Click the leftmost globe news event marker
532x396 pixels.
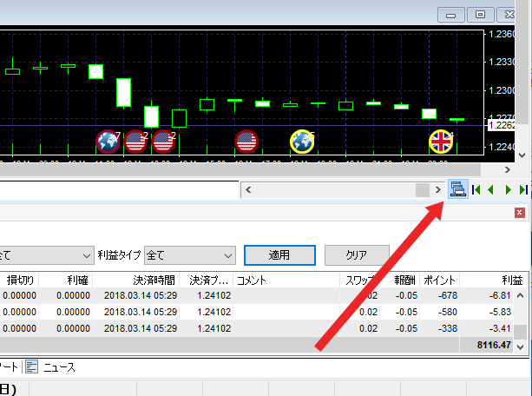(108, 141)
